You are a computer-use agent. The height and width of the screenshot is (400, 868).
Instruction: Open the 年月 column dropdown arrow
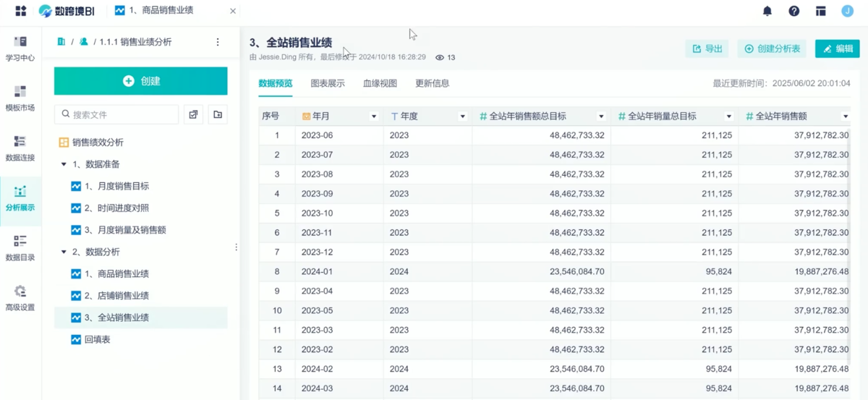pos(374,116)
